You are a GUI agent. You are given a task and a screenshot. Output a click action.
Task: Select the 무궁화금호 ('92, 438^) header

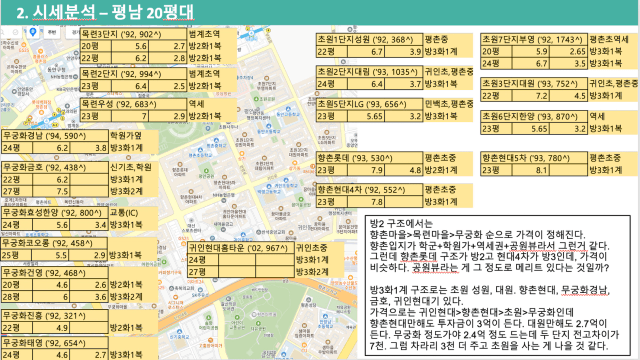coord(55,167)
